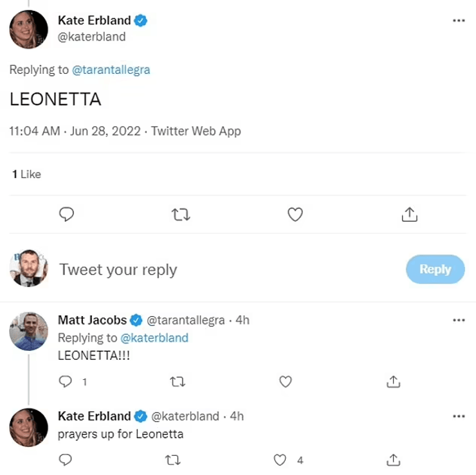Image resolution: width=476 pixels, height=475 pixels.
Task: Click the blue Reply button
Action: 435,269
